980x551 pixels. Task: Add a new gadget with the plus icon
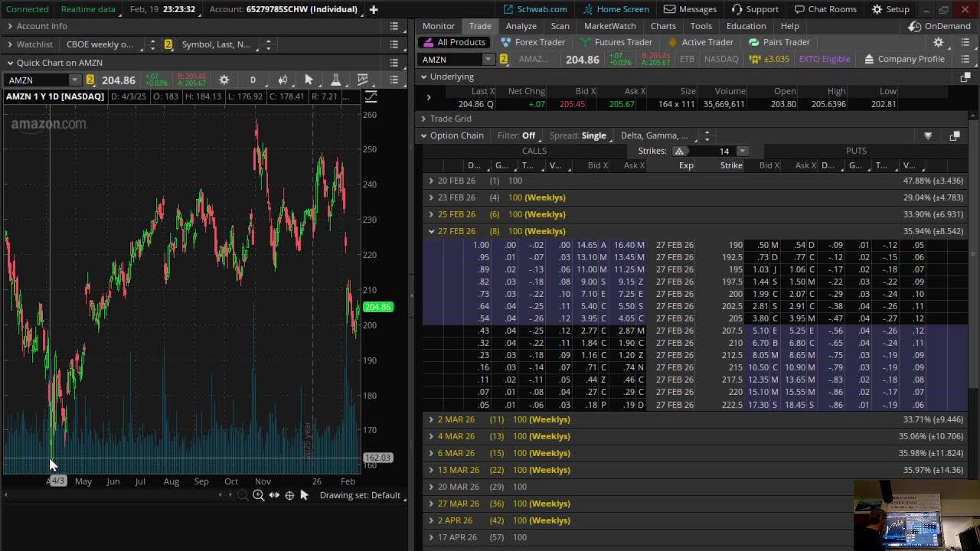click(374, 9)
